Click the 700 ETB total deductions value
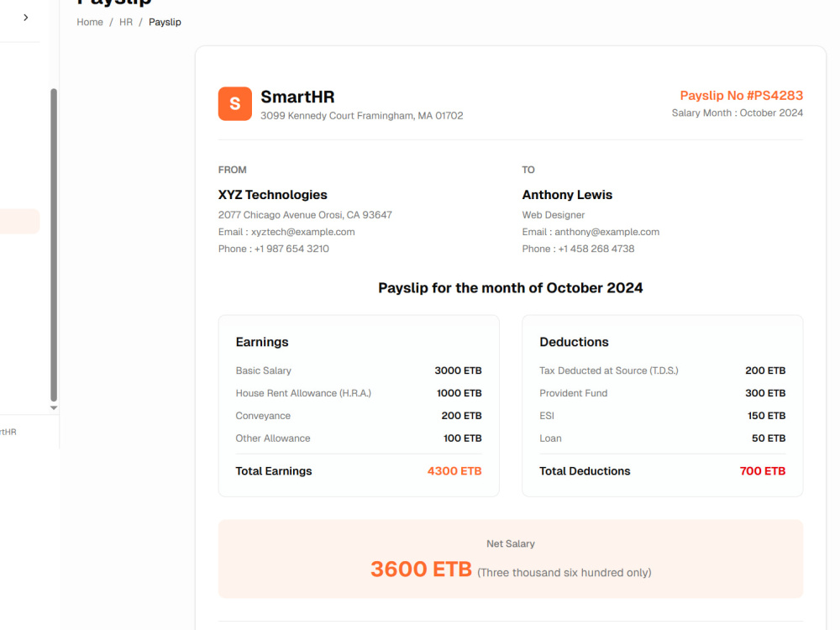The height and width of the screenshot is (630, 840). pos(763,471)
